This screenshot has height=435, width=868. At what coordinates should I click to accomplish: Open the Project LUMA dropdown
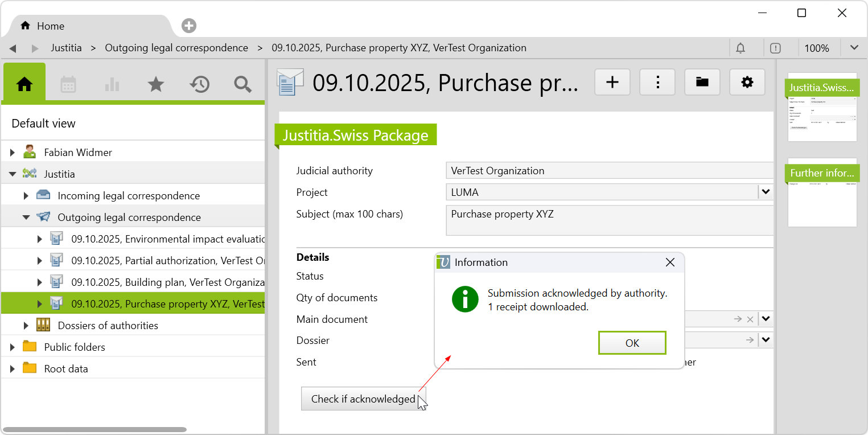click(x=766, y=192)
